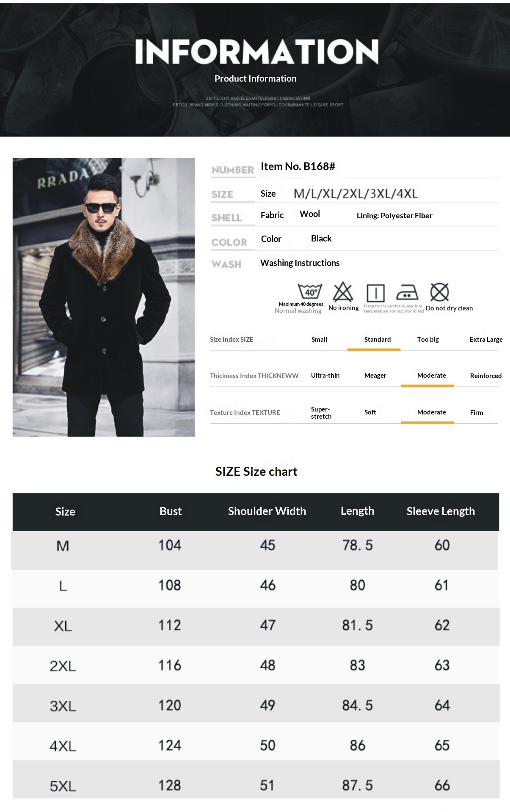Click the Bust column header

171,511
